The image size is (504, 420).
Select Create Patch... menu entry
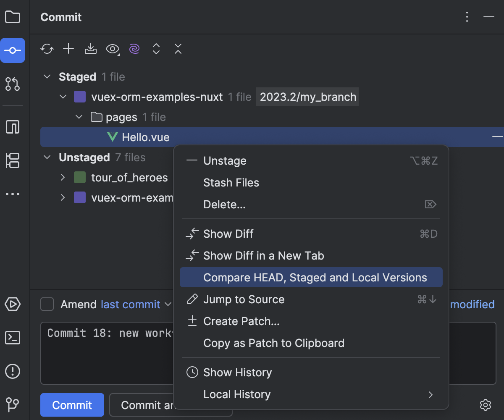311,321
